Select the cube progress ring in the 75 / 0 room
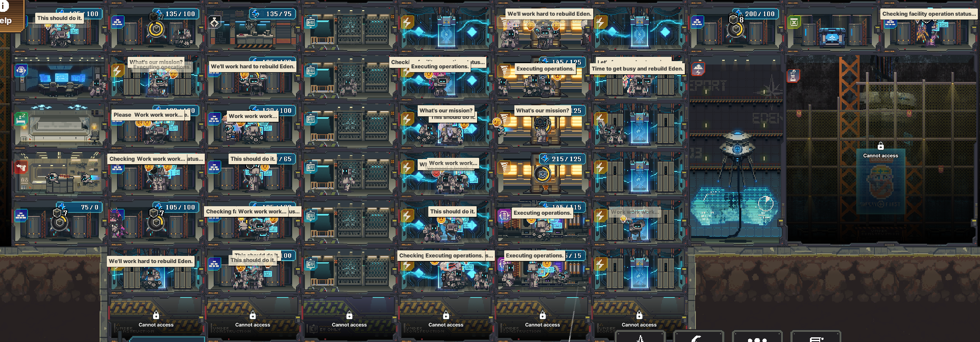Screen dimensions: 980x342 60,223
